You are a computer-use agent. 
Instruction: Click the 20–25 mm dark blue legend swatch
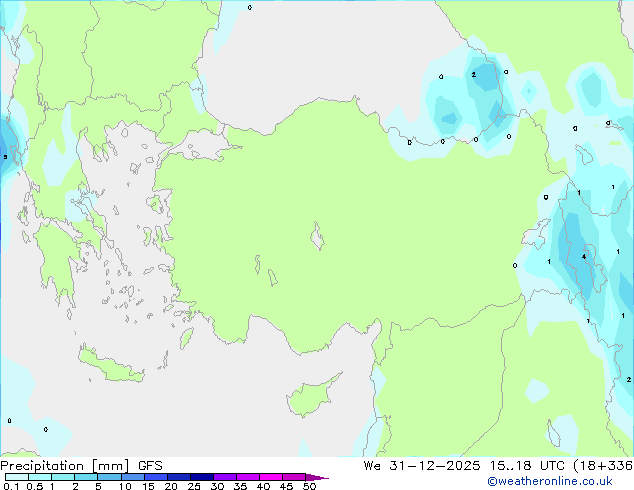click(179, 477)
